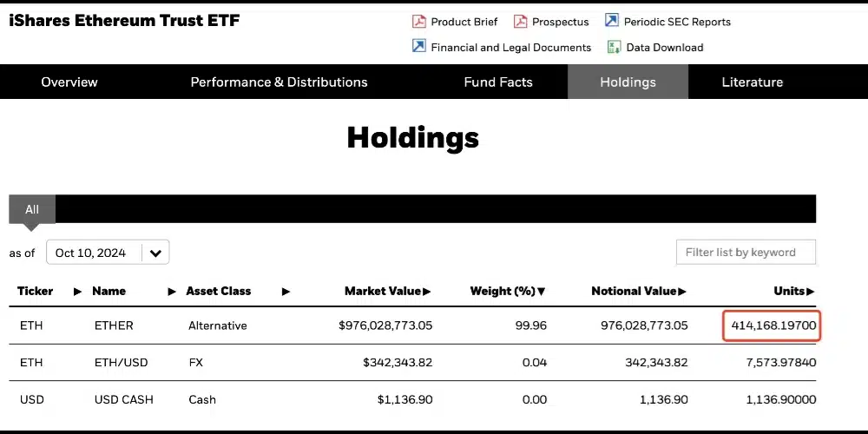Screen dimensions: 868x434
Task: Open Performance & Distributions tab
Action: point(279,82)
